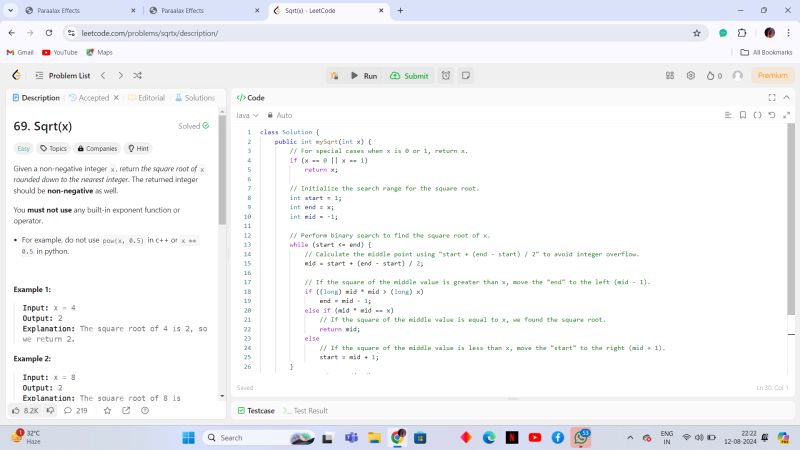Click the description panel scrollbar
The height and width of the screenshot is (450, 800).
[222, 168]
